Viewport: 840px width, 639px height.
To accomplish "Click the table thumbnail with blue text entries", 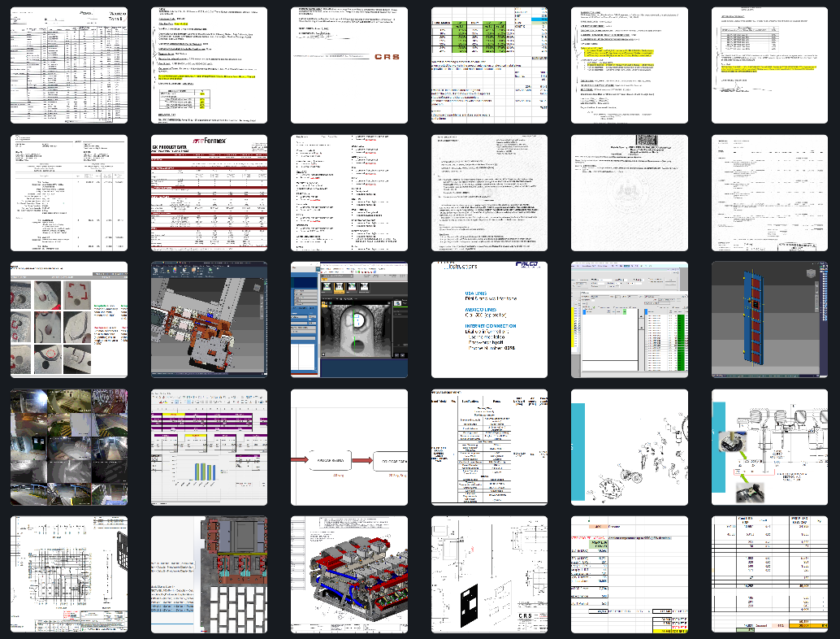I will click(489, 447).
